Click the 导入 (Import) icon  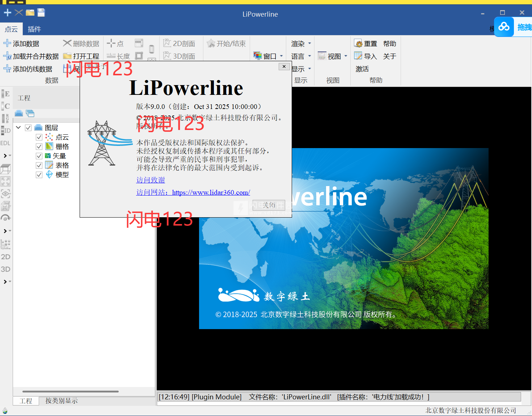(358, 56)
